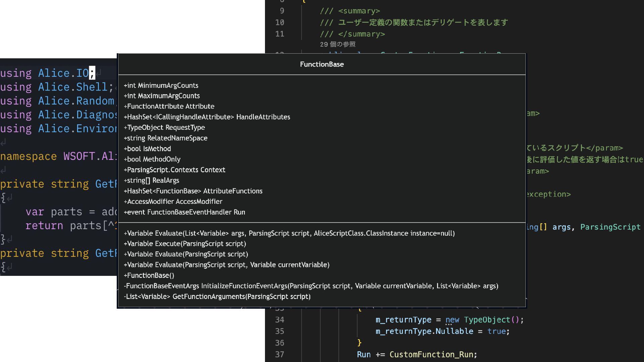Viewport: 644px width, 362px height.
Task: Click the FunctionBase class title header
Action: click(322, 64)
